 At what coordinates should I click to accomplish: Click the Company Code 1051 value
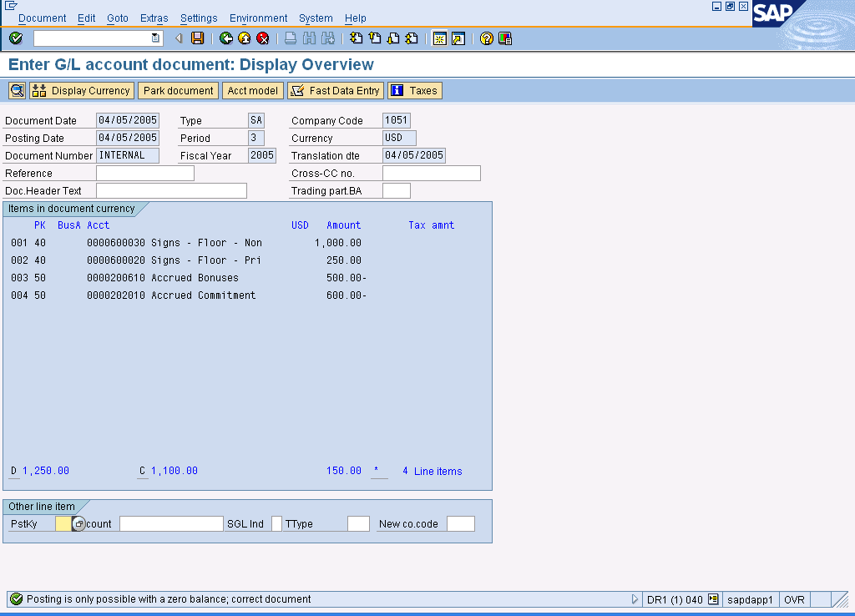coord(397,120)
